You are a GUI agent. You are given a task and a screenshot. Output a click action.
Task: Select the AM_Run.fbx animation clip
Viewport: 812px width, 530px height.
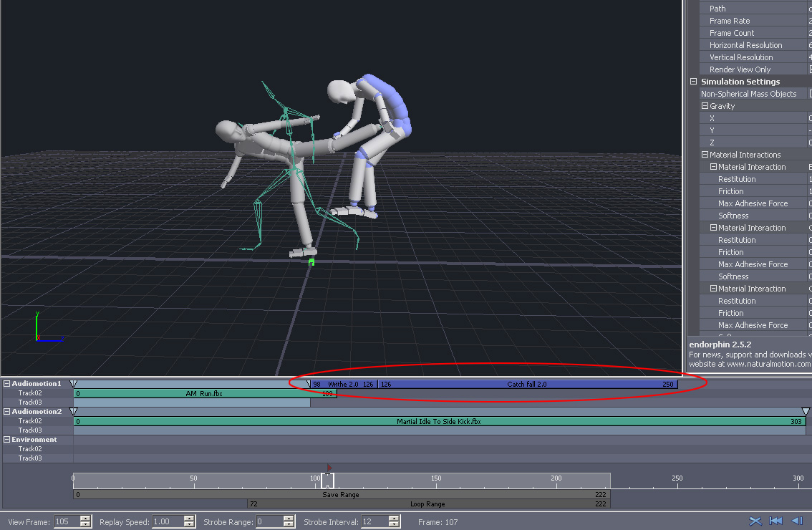[205, 394]
